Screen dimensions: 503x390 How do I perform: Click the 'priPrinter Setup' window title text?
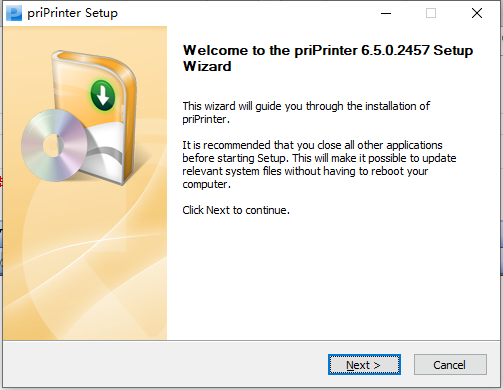click(x=72, y=13)
